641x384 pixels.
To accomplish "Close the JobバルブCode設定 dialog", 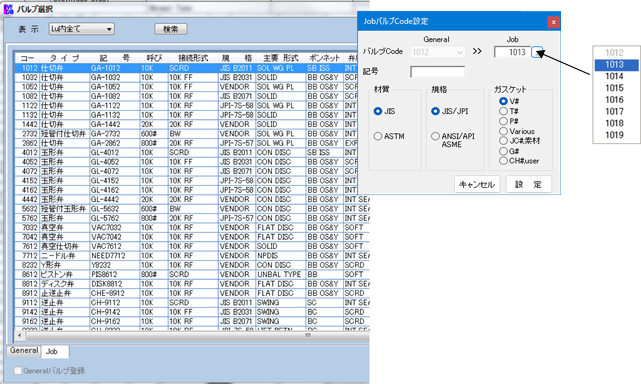I will coord(554,22).
